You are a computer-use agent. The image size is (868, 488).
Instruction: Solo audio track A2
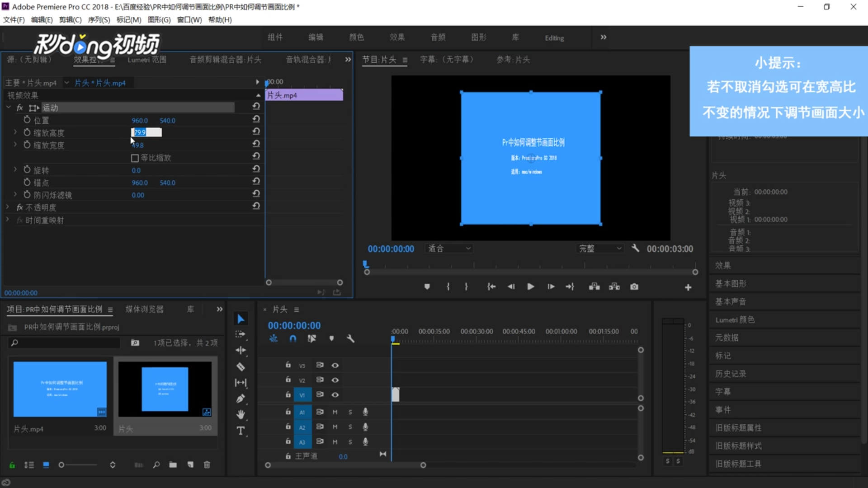(350, 427)
